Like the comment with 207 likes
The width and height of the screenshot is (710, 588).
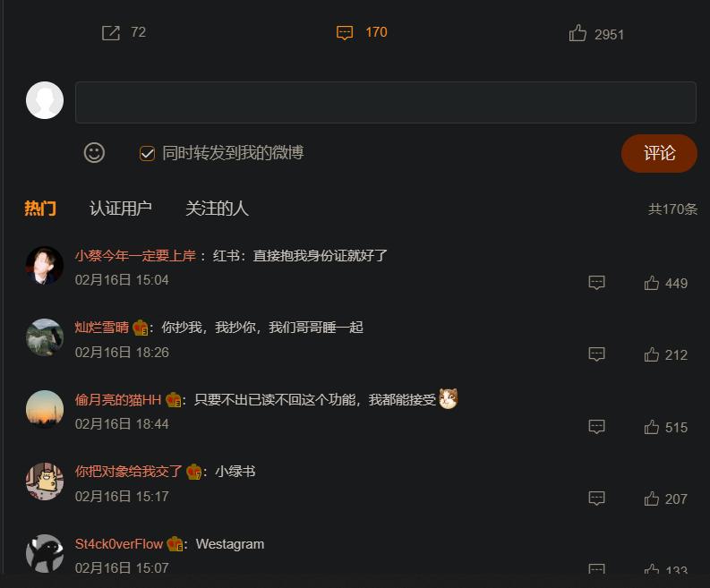652,499
